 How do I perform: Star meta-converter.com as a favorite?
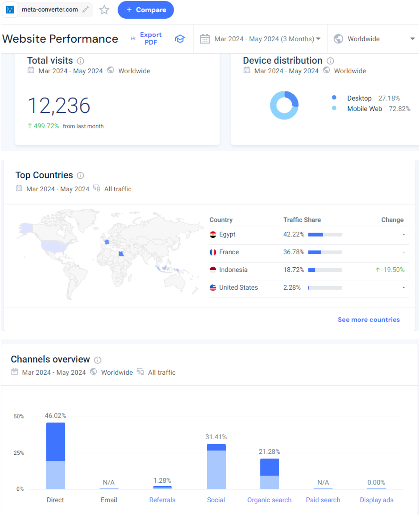[x=104, y=10]
